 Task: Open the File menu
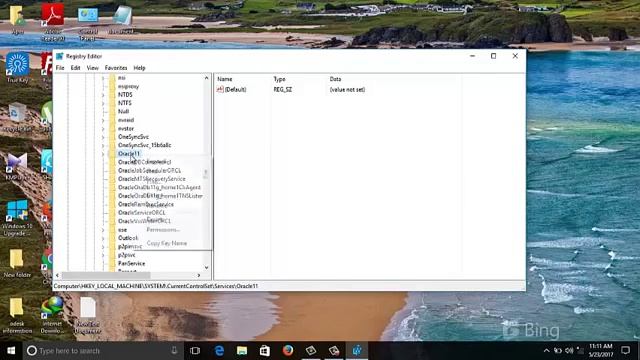[x=60, y=68]
